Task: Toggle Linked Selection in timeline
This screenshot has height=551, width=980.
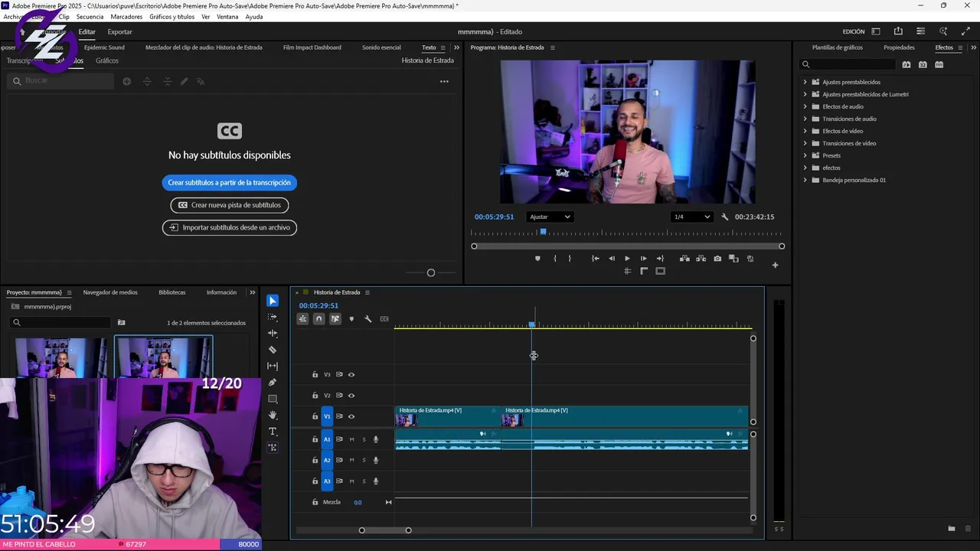Action: click(335, 319)
